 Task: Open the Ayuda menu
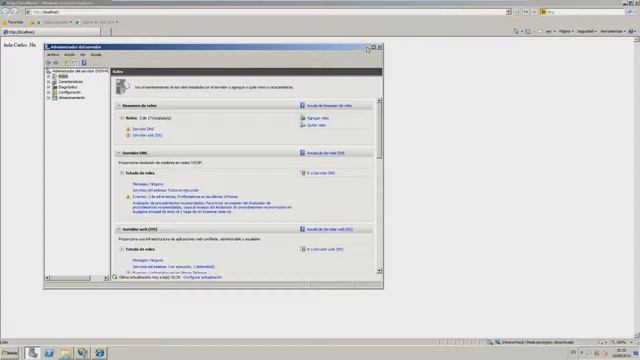click(96, 55)
